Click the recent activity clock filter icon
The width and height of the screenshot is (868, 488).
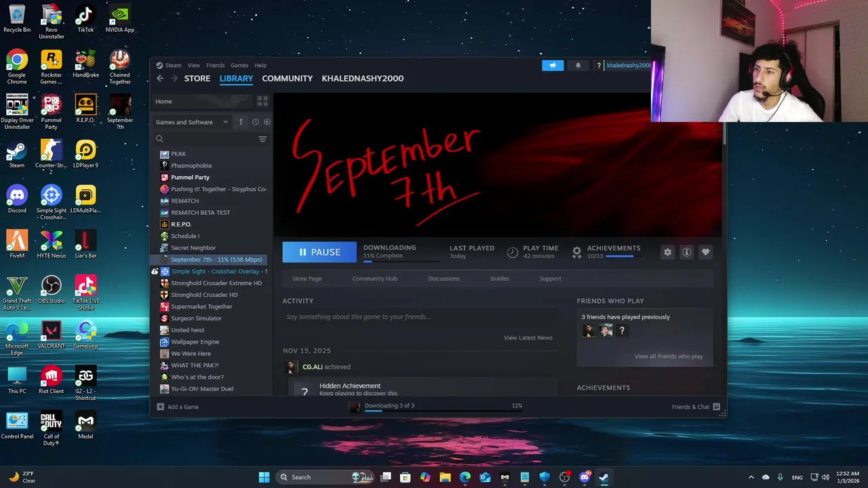click(x=256, y=122)
